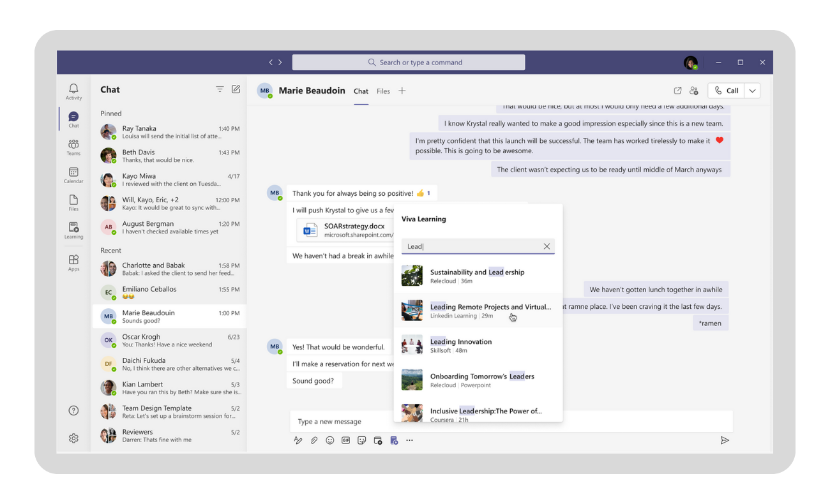Open Kayo Miwa conversation

pos(169,179)
